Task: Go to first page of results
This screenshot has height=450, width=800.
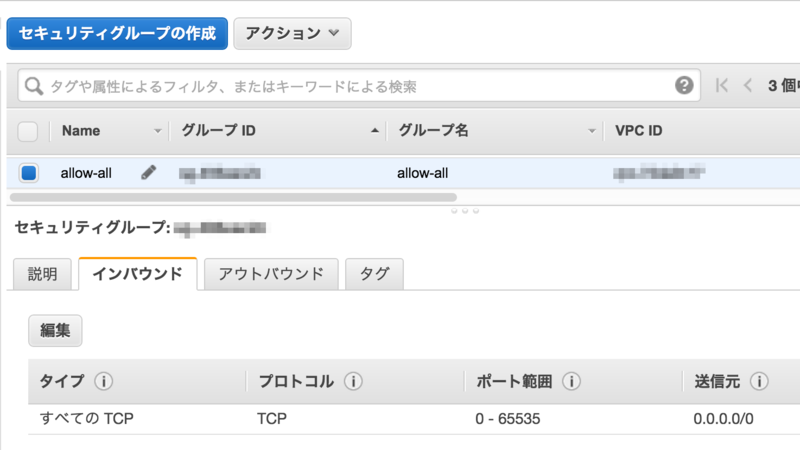Action: (723, 86)
